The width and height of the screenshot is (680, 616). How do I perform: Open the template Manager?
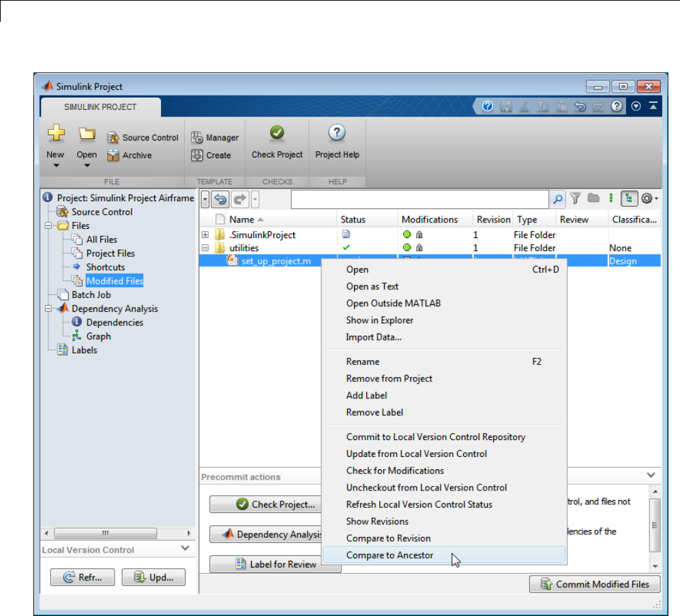215,138
